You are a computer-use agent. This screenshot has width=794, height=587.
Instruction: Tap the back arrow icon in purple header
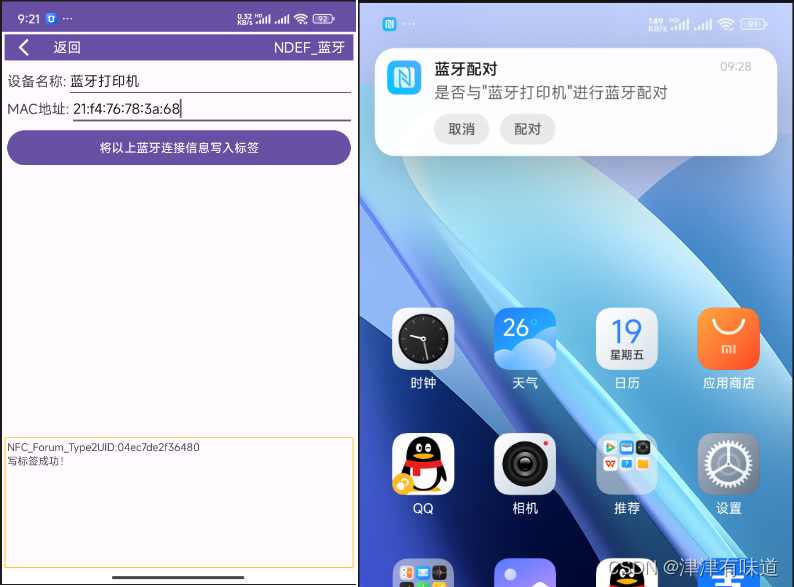pyautogui.click(x=23, y=47)
